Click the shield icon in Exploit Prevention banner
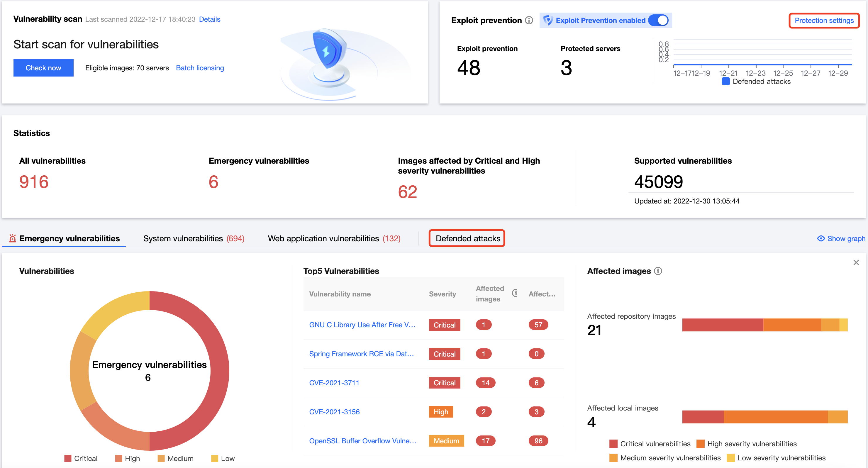The height and width of the screenshot is (468, 868). pos(548,21)
